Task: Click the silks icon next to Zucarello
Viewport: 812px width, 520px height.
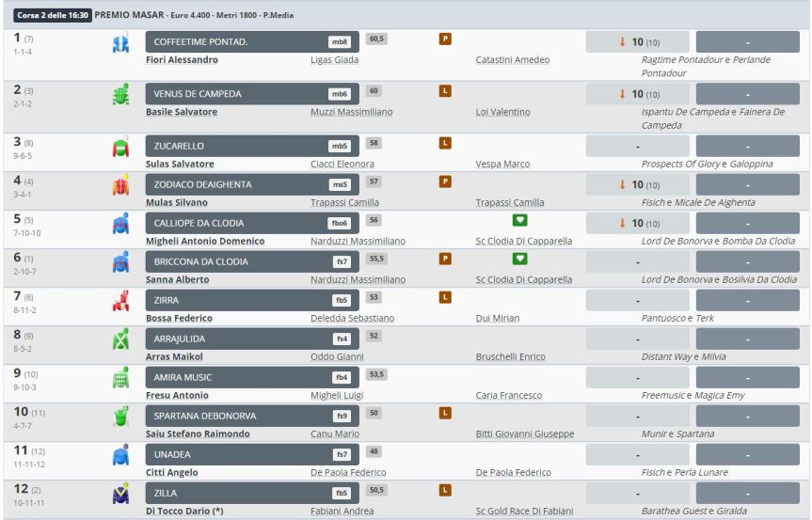Action: pos(119,148)
